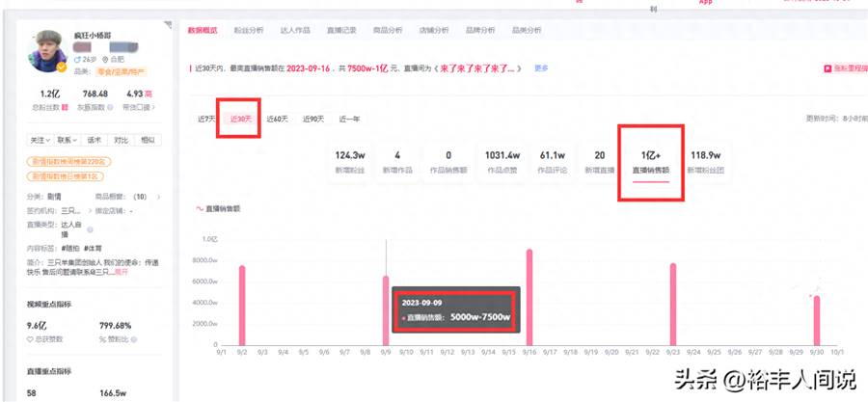Click the #体育 content tag
This screenshot has width=868, height=402.
point(93,249)
